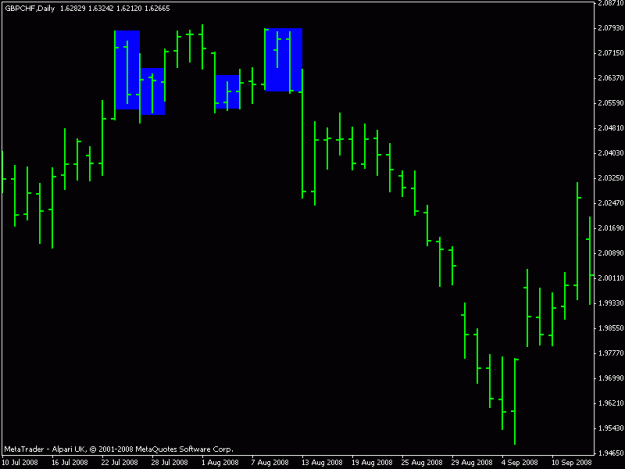Click the 2.00890 price axis label
Viewport: 625px width, 469px height.
tap(610, 253)
